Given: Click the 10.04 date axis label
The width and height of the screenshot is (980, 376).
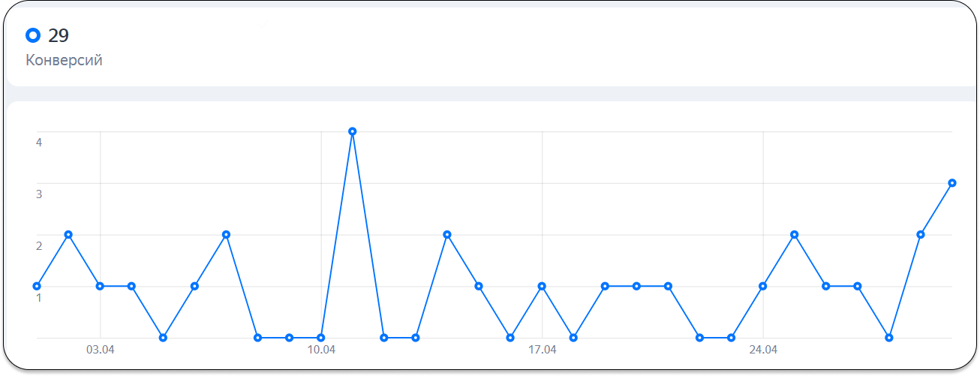Looking at the screenshot, I should click(321, 350).
